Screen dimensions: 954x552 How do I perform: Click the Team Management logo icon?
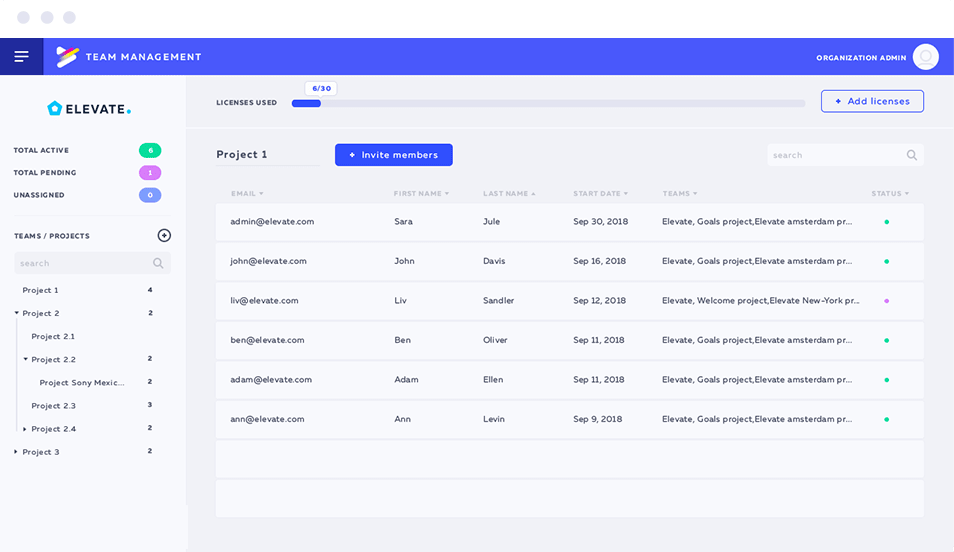(x=67, y=57)
